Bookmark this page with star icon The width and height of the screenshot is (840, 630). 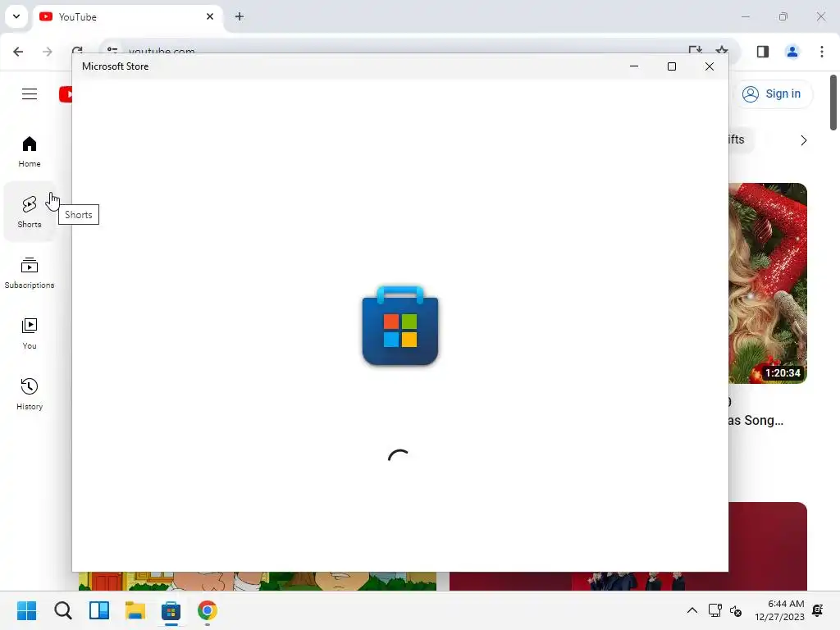click(x=722, y=50)
